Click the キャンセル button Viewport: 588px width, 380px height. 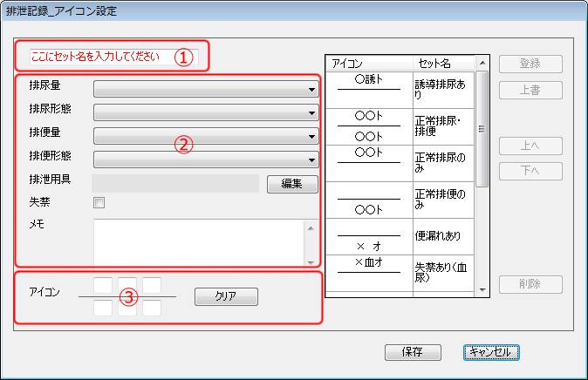(x=492, y=352)
